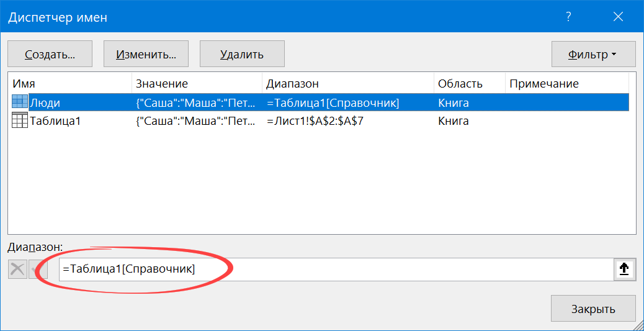Click the =Таблица1[Справочник] range cell
This screenshot has height=331, width=644.
[x=333, y=103]
